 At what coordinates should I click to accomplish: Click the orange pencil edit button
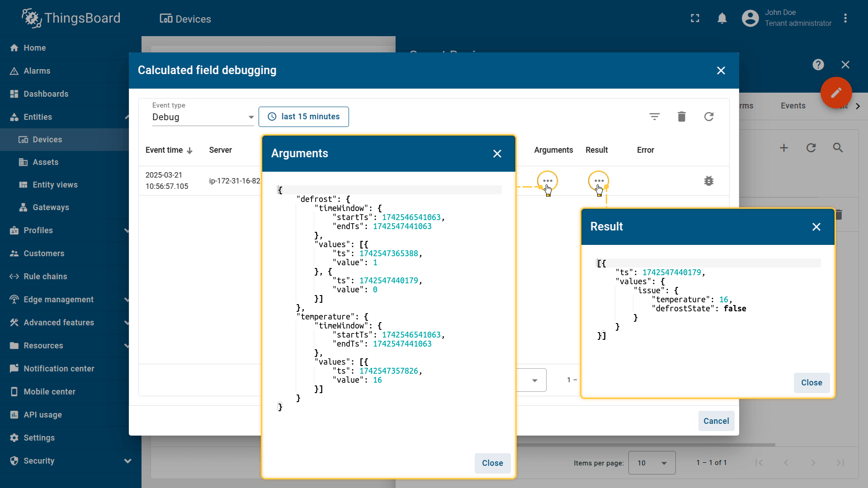point(836,93)
